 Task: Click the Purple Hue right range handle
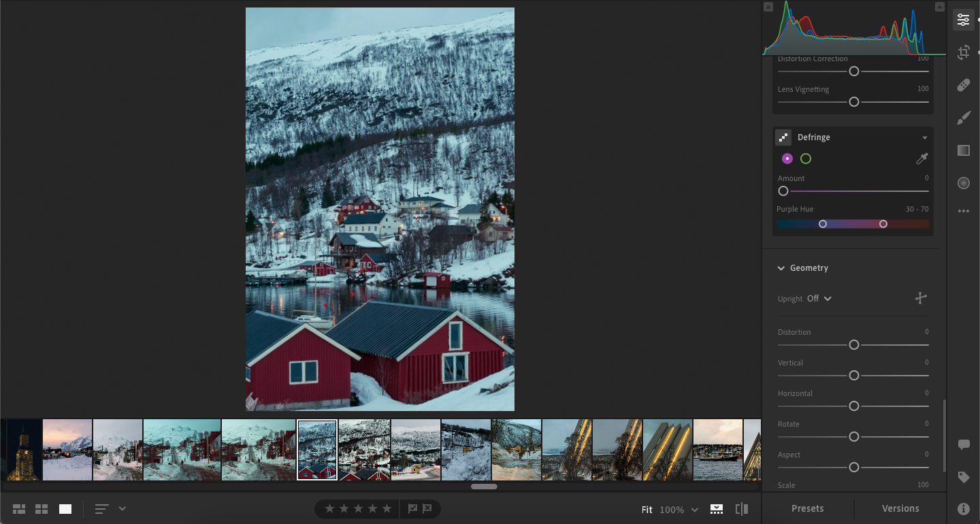[883, 224]
